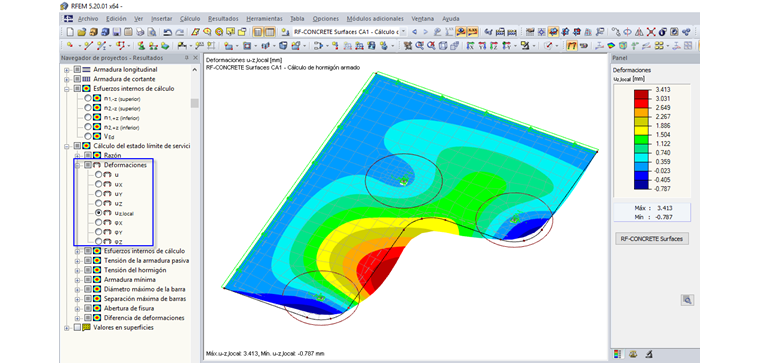Open the Ayuda menu
This screenshot has height=363, width=760.
click(x=451, y=18)
